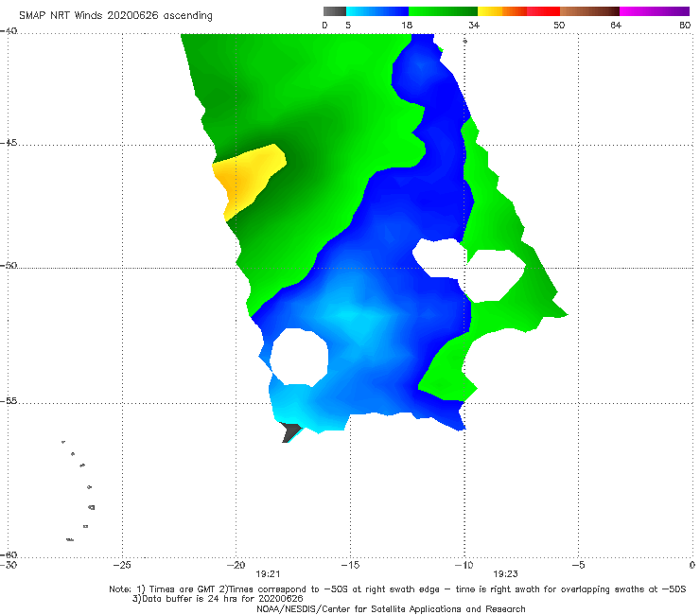Click the latitude axis label "-45"
Viewport: 700px width, 615px height.
click(x=9, y=143)
